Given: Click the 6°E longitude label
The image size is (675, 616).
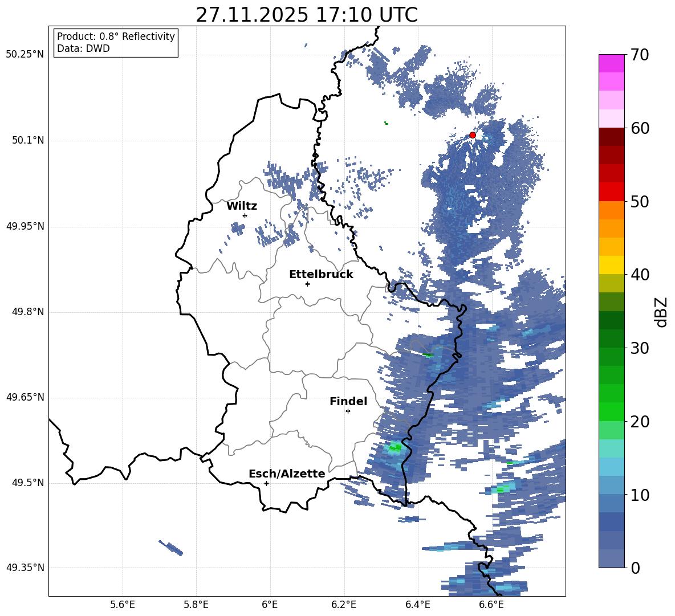Looking at the screenshot, I should click(x=270, y=605).
